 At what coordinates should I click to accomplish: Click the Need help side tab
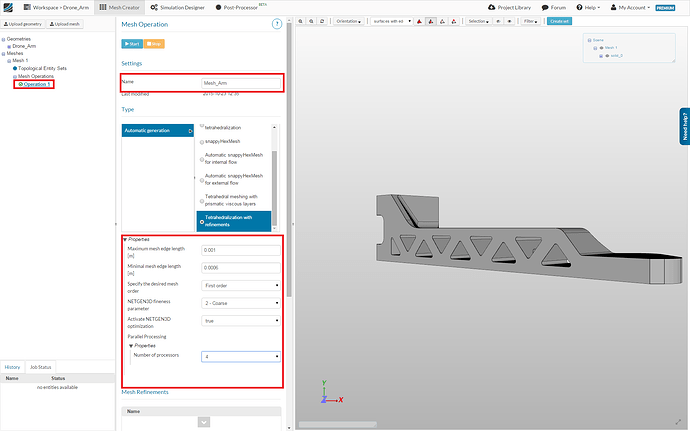point(684,128)
